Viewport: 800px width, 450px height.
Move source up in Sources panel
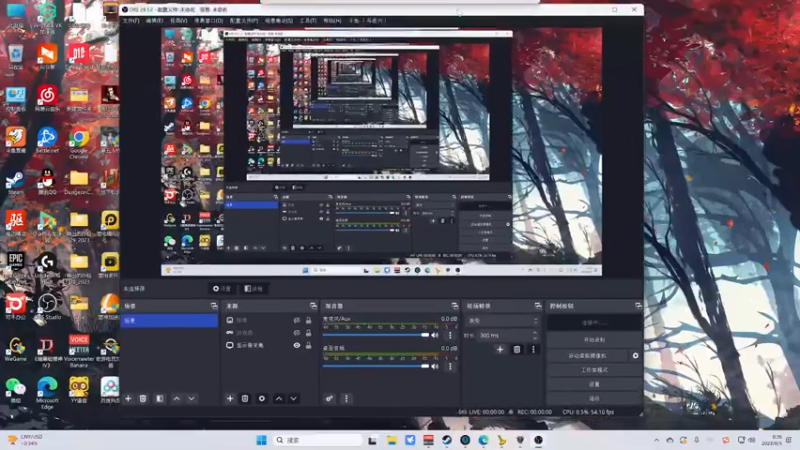point(279,398)
